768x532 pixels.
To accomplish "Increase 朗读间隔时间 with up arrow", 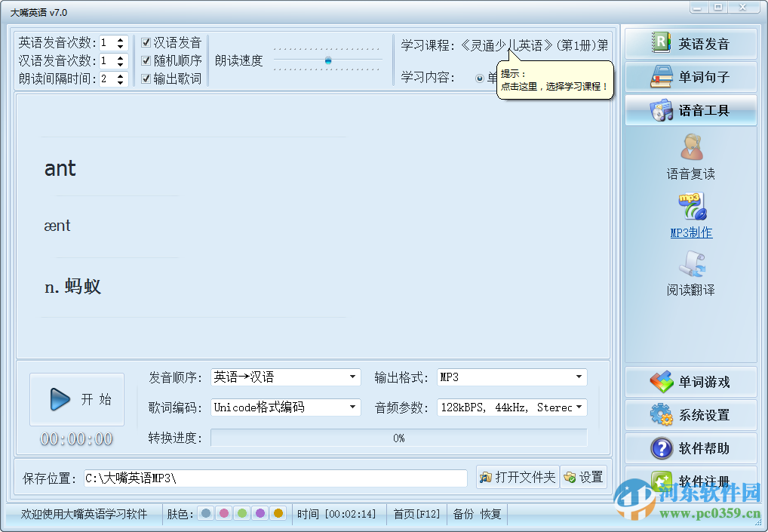I will (121, 76).
